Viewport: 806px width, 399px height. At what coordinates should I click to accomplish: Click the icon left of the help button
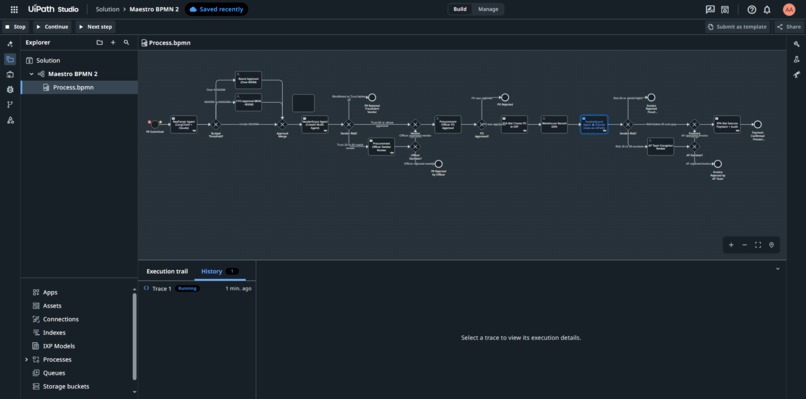point(725,9)
